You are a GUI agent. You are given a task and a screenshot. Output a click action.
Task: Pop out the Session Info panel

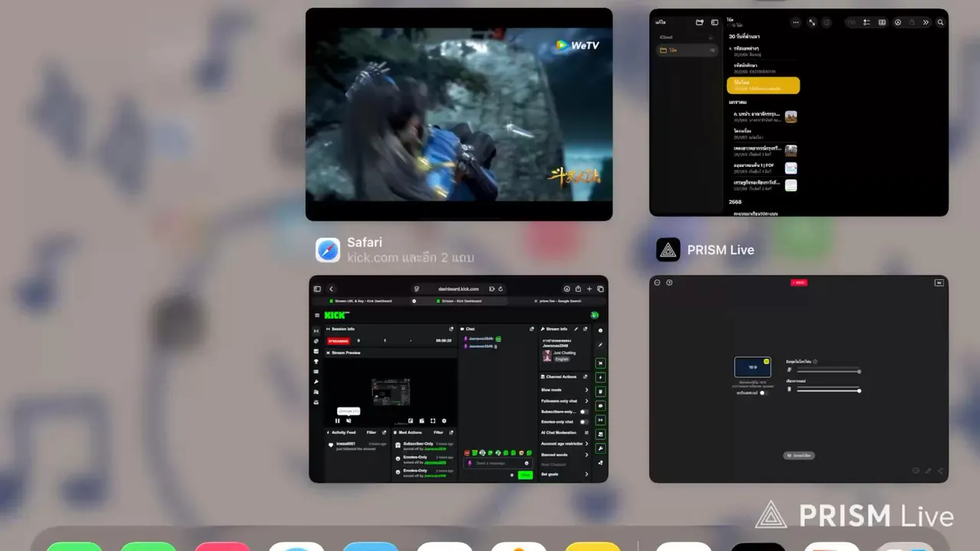click(x=451, y=329)
